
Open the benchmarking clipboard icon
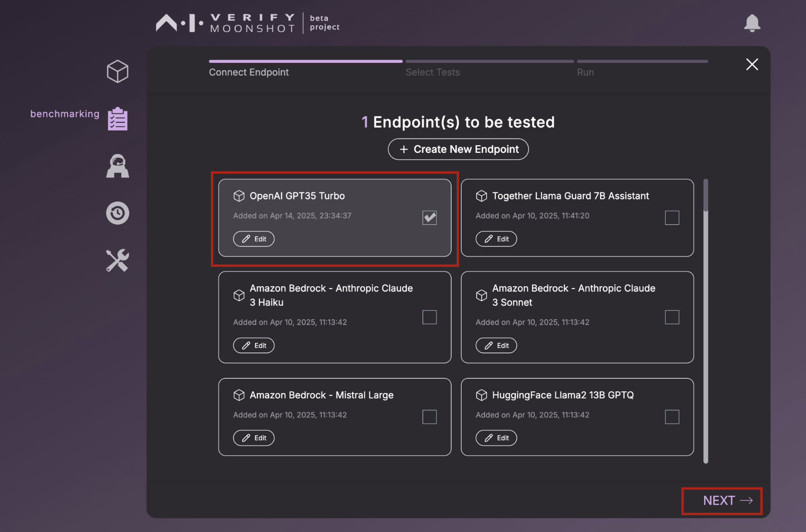117,119
